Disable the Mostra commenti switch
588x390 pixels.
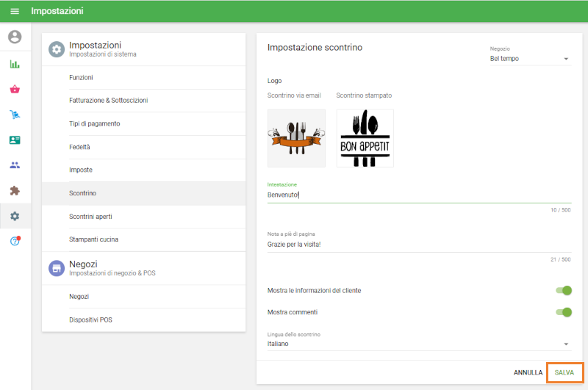563,312
